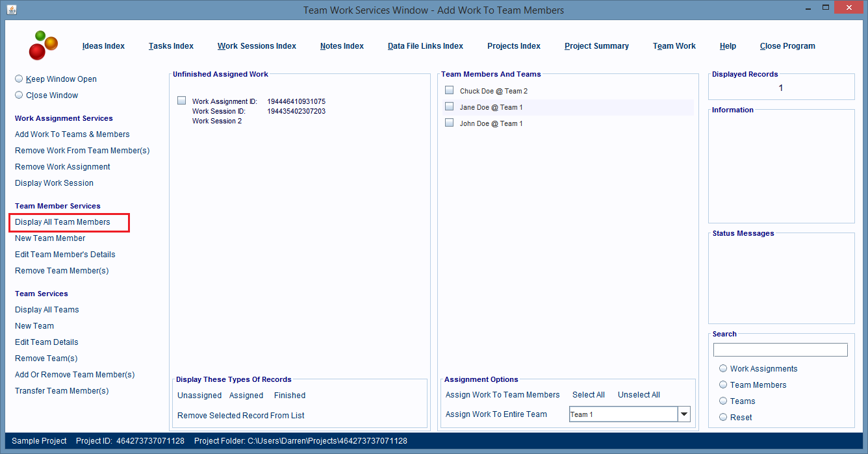
Task: Click the Java icon in title bar
Action: 12,10
